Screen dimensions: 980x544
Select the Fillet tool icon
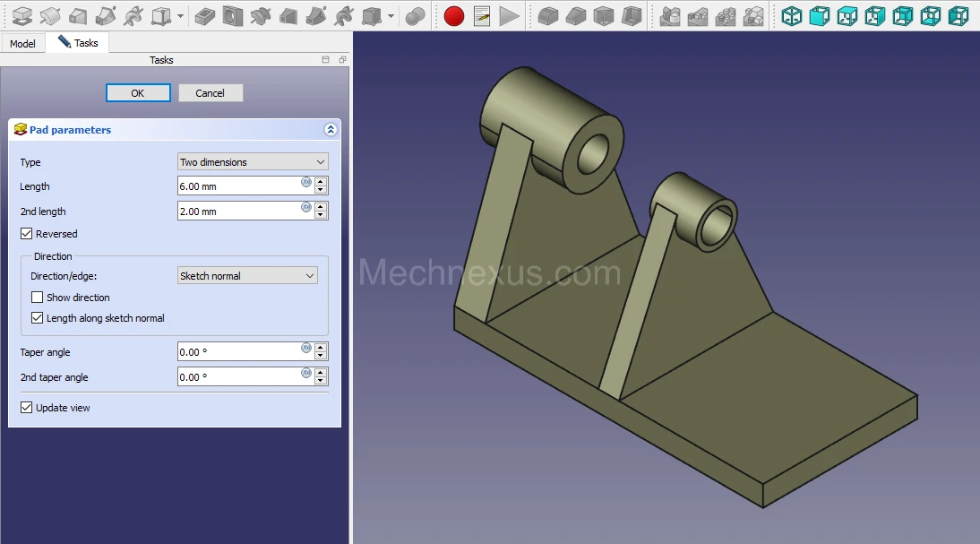pyautogui.click(x=547, y=15)
